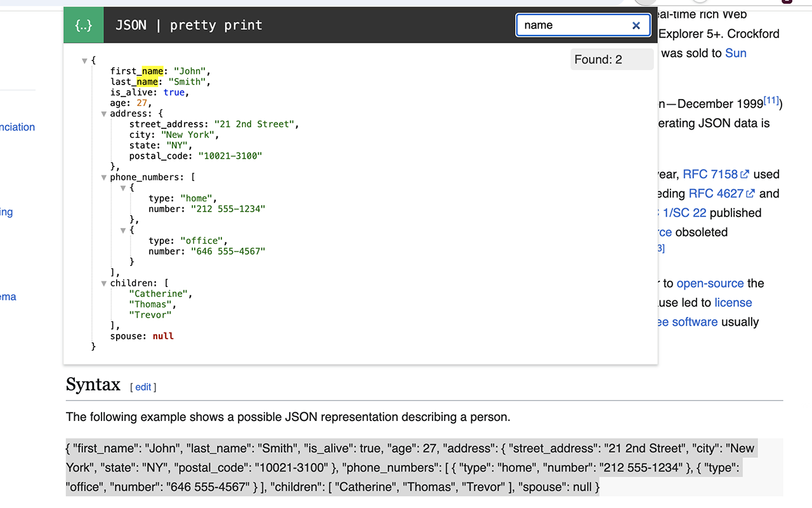Follow the open-source link
The height and width of the screenshot is (508, 812).
[710, 283]
